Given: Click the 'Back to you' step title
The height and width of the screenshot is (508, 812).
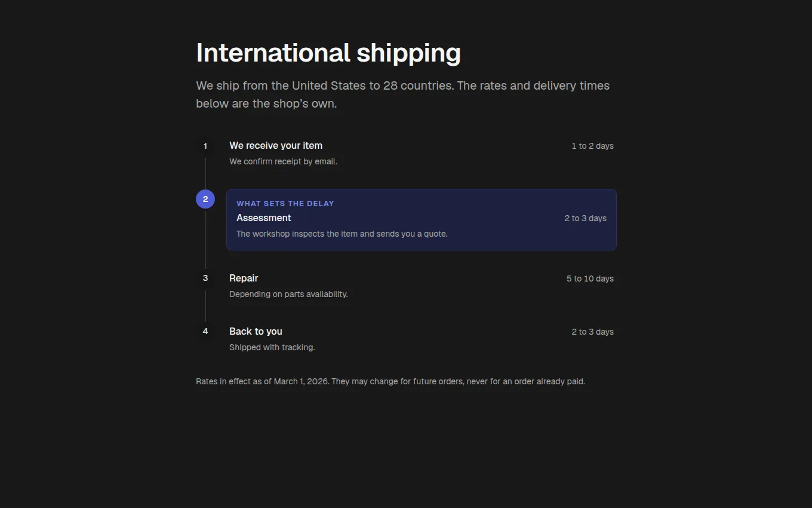Looking at the screenshot, I should coord(256,332).
